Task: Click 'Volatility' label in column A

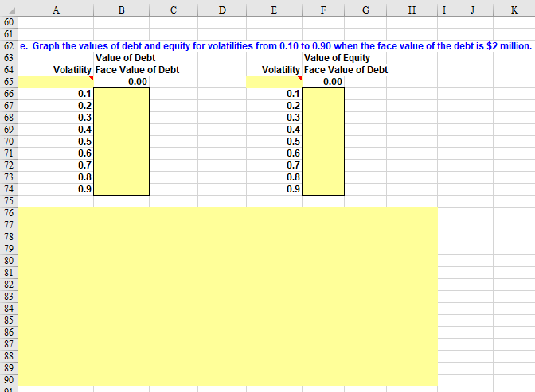Action: [x=72, y=70]
